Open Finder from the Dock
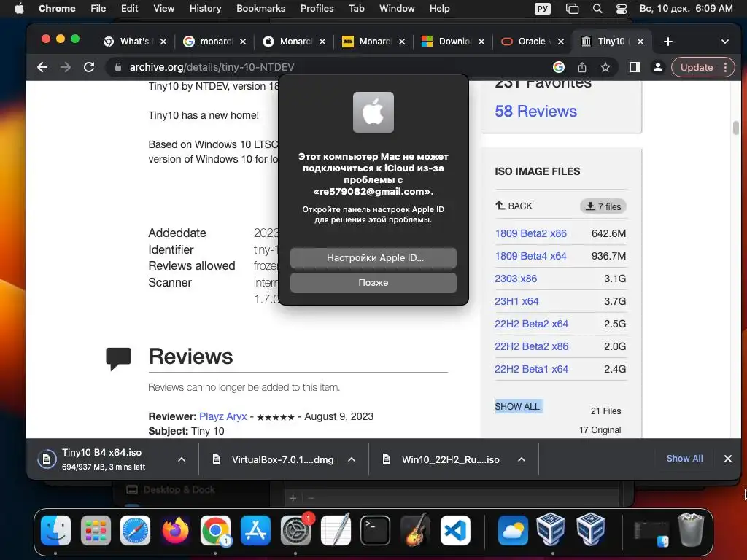The image size is (747, 560). 55,530
